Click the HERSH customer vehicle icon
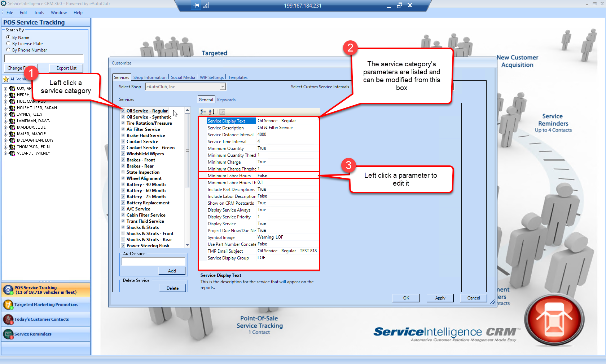606x364 pixels. (12, 95)
